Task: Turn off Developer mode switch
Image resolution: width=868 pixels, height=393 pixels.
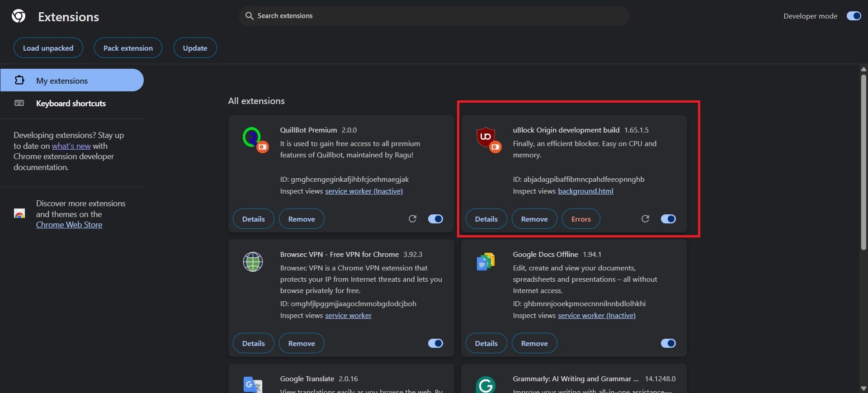Action: 854,16
